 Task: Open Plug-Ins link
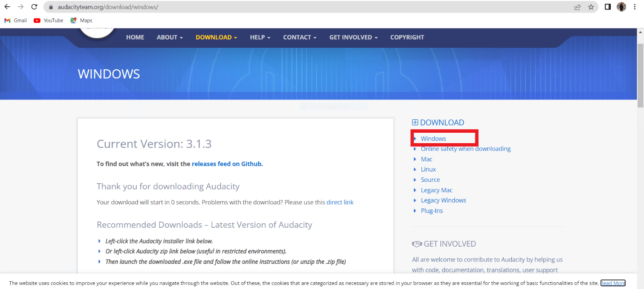432,211
